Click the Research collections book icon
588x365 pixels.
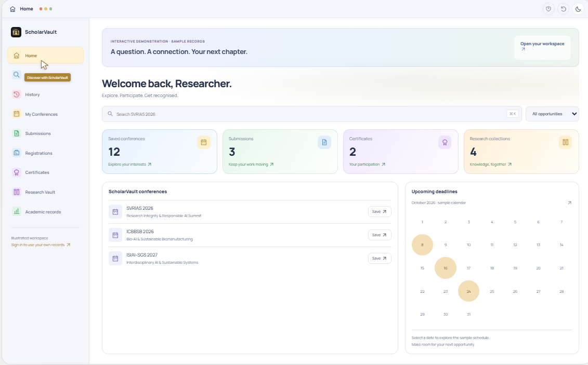click(566, 142)
